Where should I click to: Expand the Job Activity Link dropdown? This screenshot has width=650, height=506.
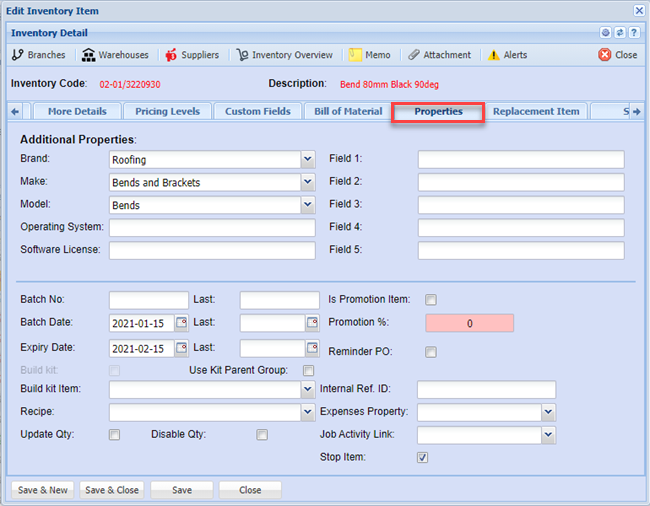point(548,435)
